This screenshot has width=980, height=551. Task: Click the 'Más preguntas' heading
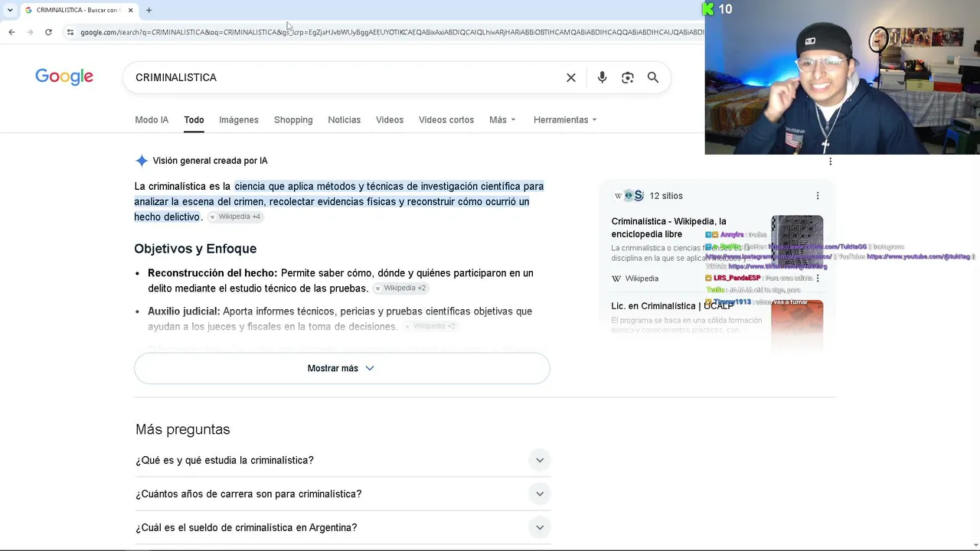(182, 429)
